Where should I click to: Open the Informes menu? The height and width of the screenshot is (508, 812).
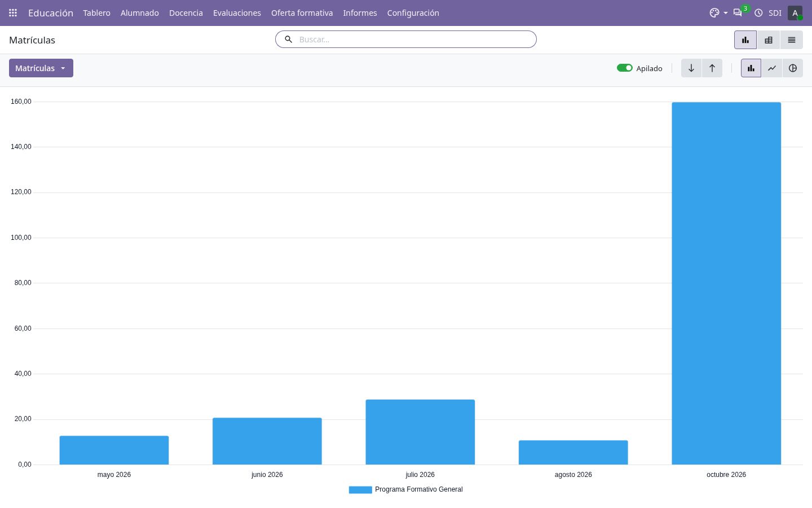tap(360, 12)
